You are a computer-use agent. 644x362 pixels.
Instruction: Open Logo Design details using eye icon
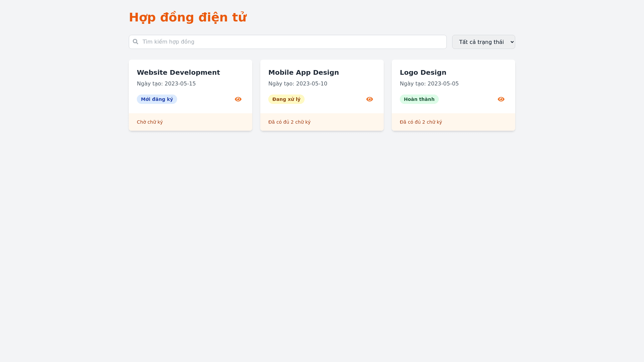(x=501, y=99)
